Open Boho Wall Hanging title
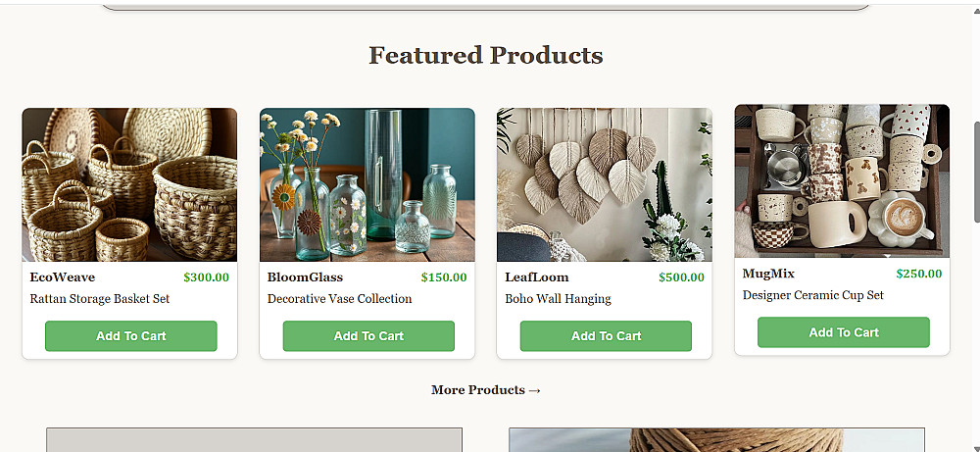 pos(559,299)
